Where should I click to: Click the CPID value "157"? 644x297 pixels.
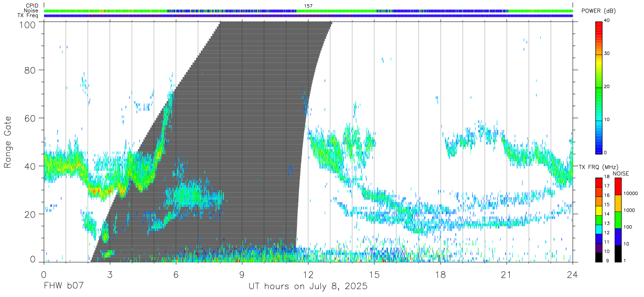pyautogui.click(x=308, y=6)
